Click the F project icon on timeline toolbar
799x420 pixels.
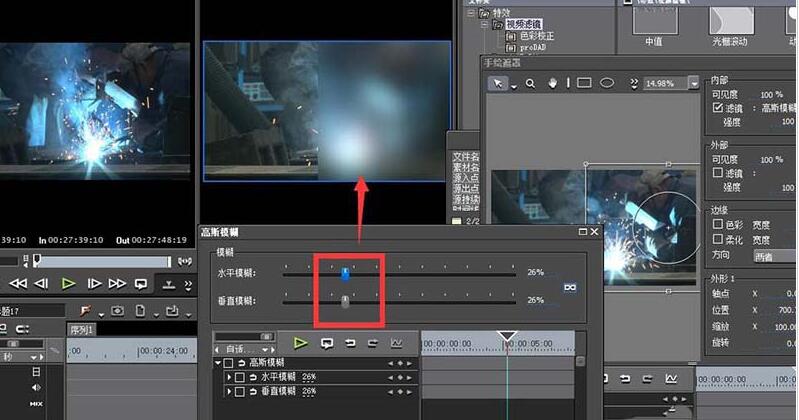coord(86,311)
